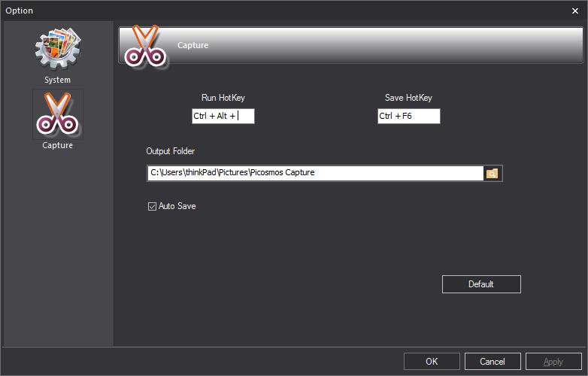Image resolution: width=588 pixels, height=376 pixels.
Task: Confirm settings with the OK button
Action: [432, 362]
